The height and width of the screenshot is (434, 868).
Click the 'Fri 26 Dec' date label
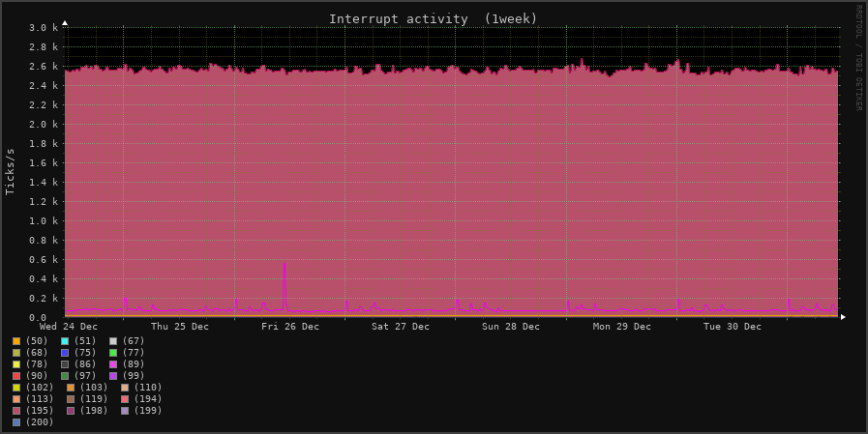(290, 327)
